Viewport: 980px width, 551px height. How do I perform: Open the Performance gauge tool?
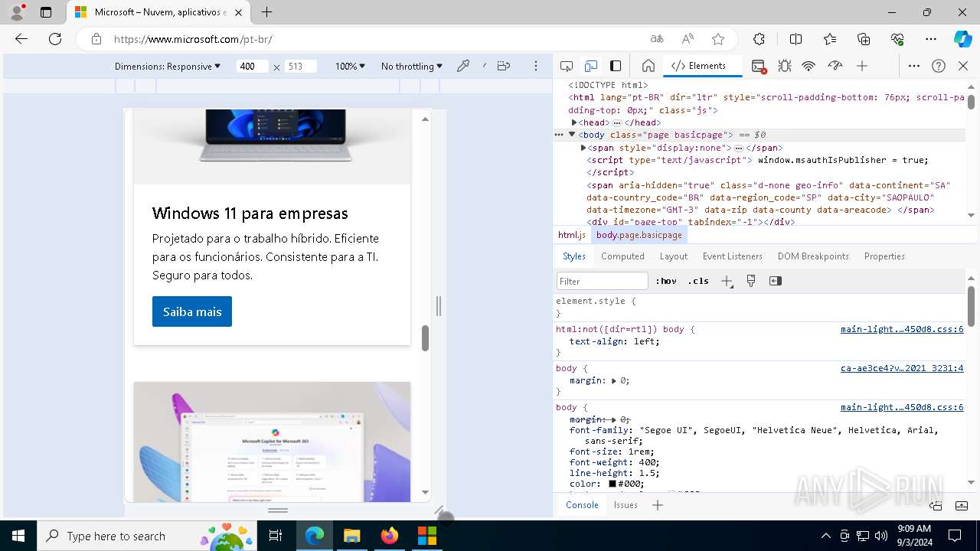[x=835, y=66]
